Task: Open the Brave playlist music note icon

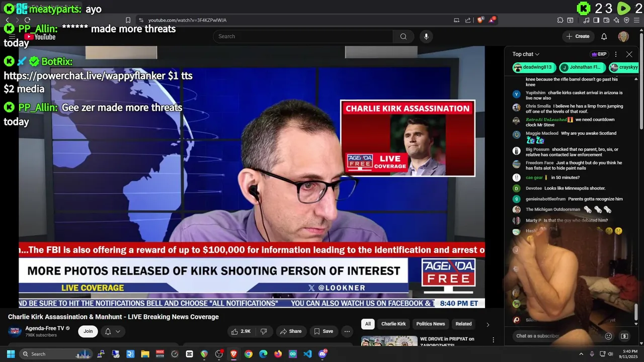Action: click(x=586, y=20)
